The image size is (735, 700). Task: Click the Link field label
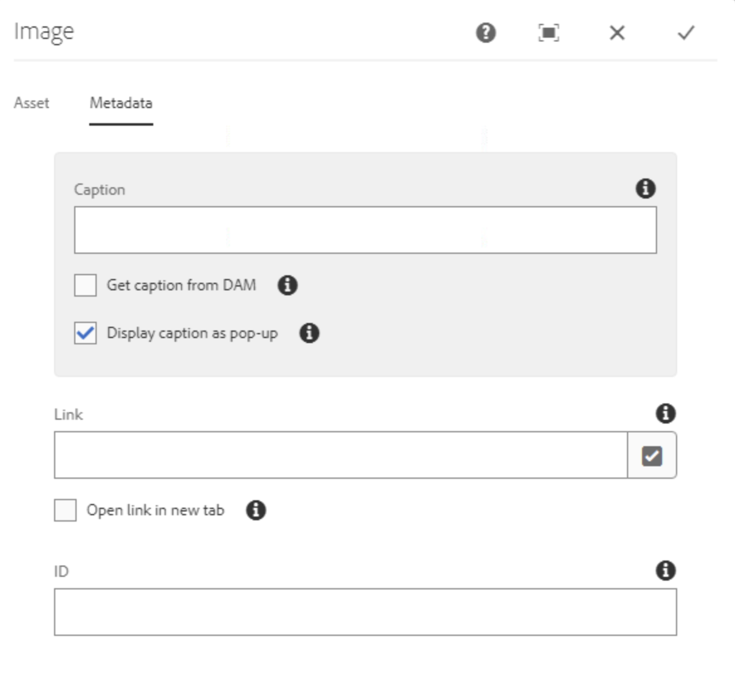[x=68, y=415]
